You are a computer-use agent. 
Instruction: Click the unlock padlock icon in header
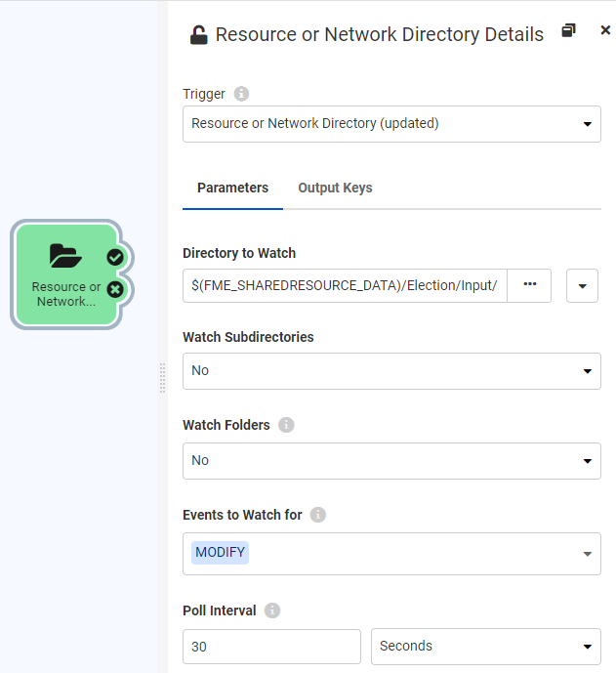[198, 35]
